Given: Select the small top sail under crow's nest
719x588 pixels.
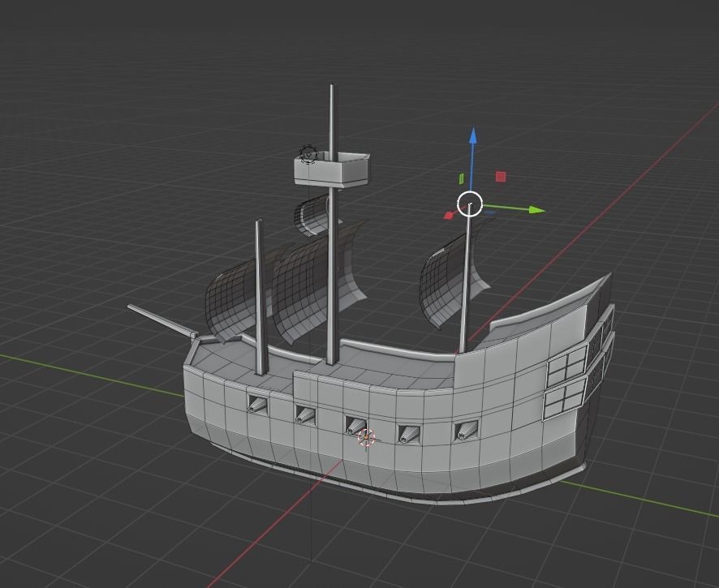Looking at the screenshot, I should (312, 216).
